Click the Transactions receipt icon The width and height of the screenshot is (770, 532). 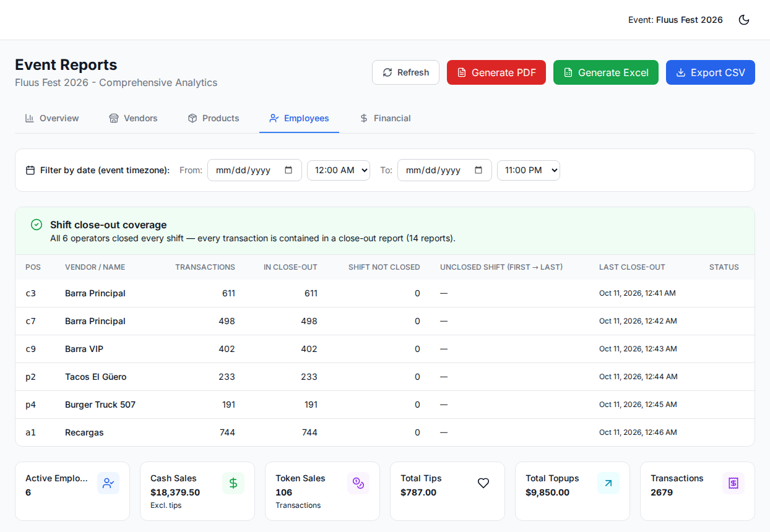(x=733, y=483)
